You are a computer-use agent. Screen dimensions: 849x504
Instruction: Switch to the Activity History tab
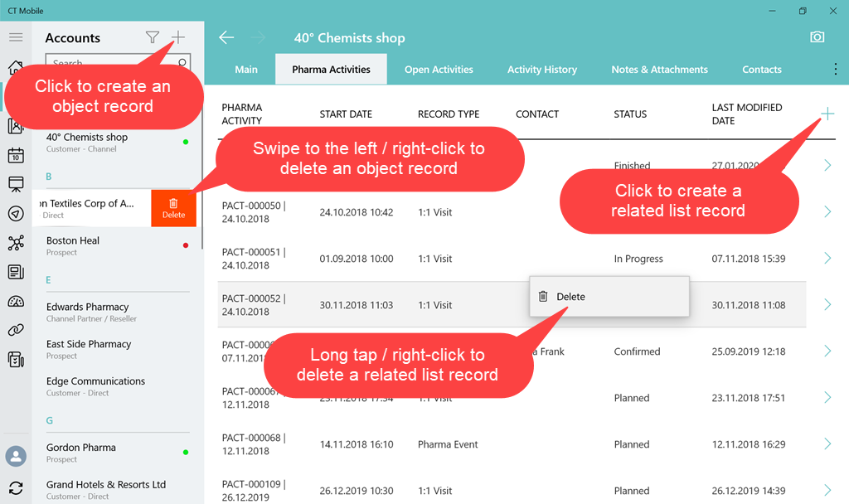[x=542, y=70]
